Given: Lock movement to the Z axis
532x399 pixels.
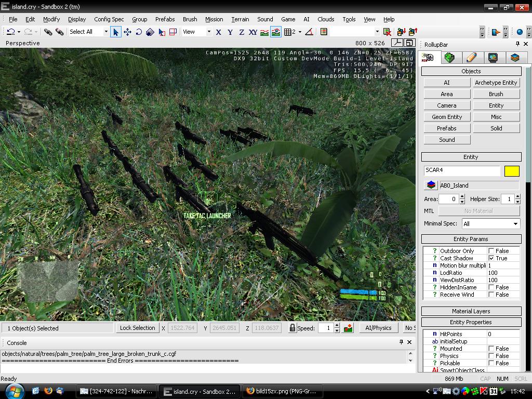Looking at the screenshot, I should (x=242, y=32).
